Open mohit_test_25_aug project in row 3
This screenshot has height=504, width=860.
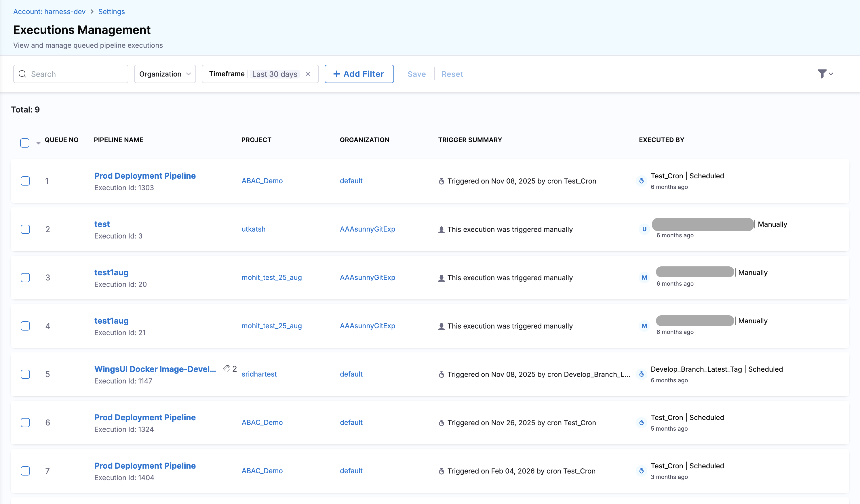tap(272, 278)
